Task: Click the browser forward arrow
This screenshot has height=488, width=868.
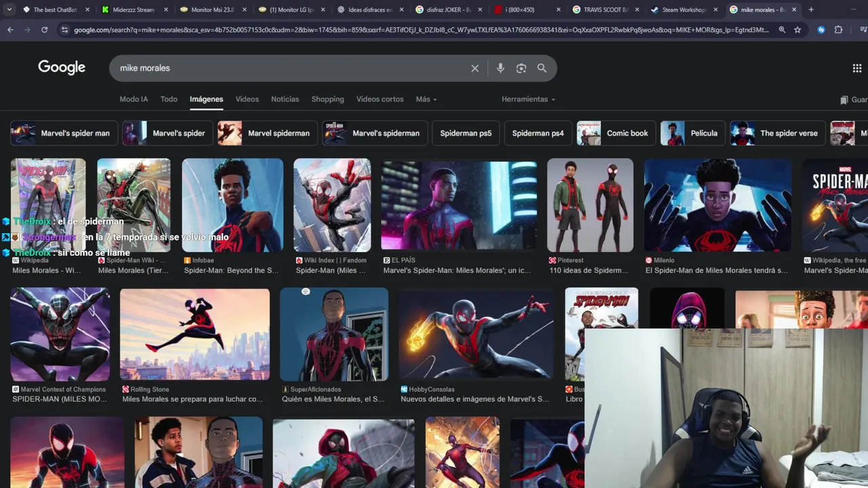Action: pyautogui.click(x=27, y=30)
